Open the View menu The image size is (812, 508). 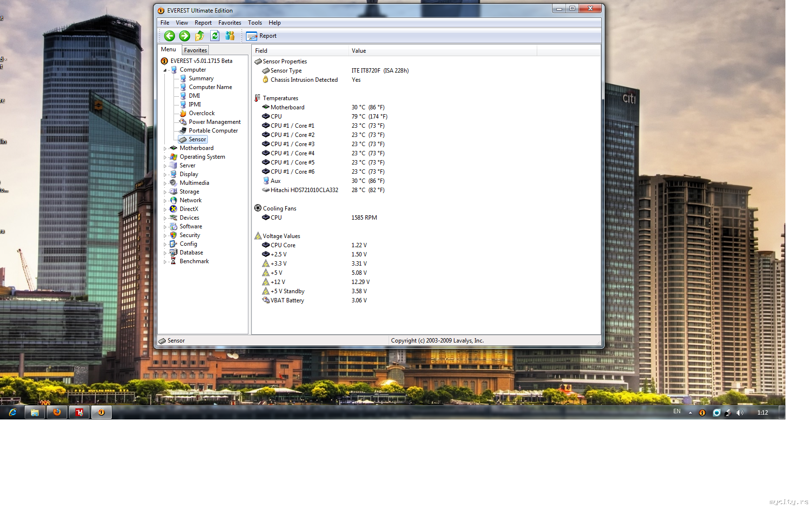pos(182,23)
